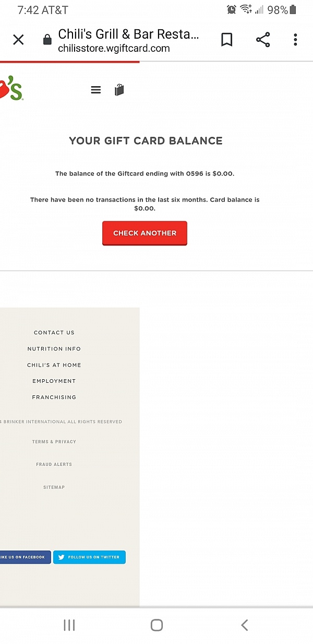Open Terms & Privacy
This screenshot has width=313, height=644.
[x=54, y=442]
